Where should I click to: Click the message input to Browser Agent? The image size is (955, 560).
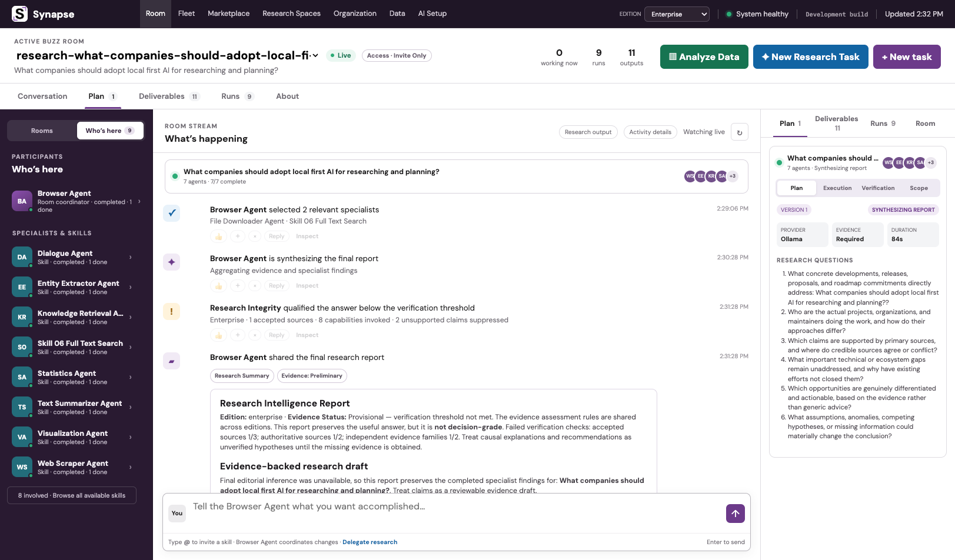(x=456, y=513)
